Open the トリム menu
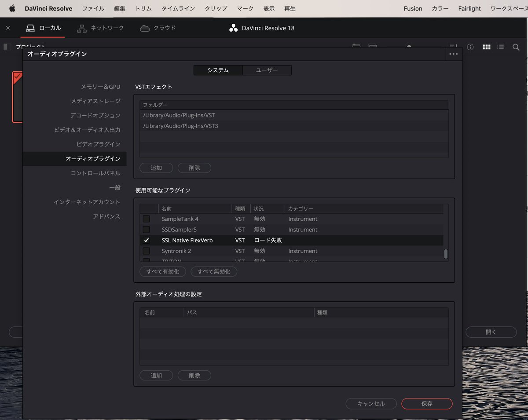The height and width of the screenshot is (420, 528). tap(143, 8)
